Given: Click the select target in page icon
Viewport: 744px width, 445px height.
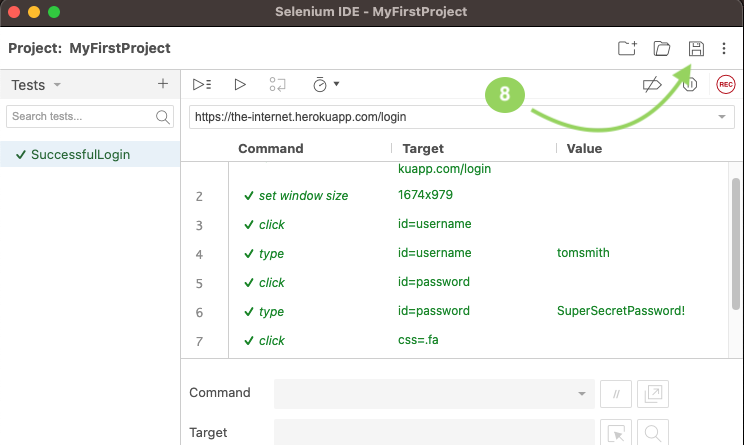Looking at the screenshot, I should [615, 433].
